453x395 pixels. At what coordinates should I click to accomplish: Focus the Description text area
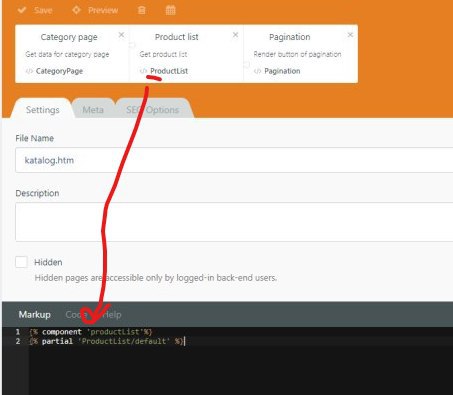coord(234,222)
